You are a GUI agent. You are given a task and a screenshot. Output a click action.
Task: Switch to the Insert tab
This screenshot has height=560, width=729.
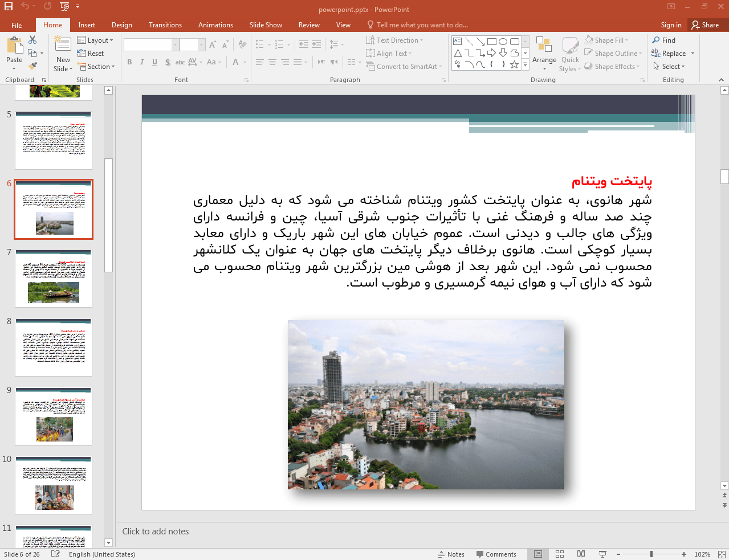tap(86, 24)
